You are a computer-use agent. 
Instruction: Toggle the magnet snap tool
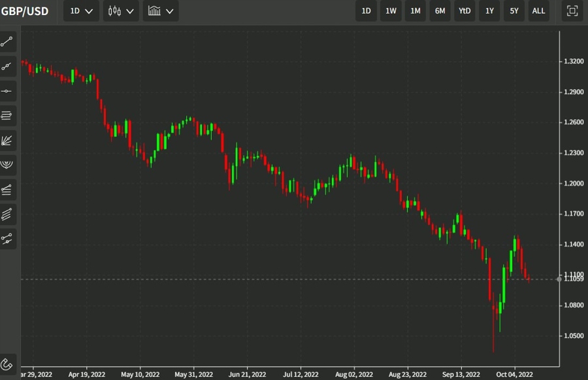(7, 364)
